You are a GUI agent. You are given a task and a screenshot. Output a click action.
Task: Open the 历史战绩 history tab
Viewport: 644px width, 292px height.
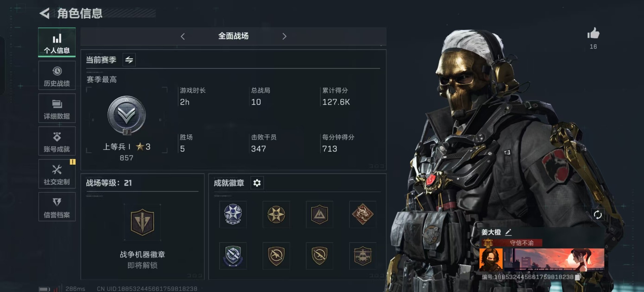(57, 76)
